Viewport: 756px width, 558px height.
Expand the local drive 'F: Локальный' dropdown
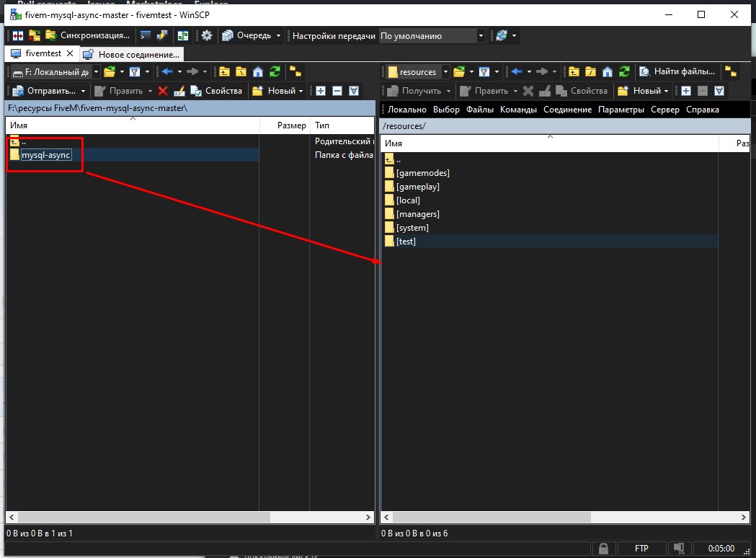tap(95, 71)
